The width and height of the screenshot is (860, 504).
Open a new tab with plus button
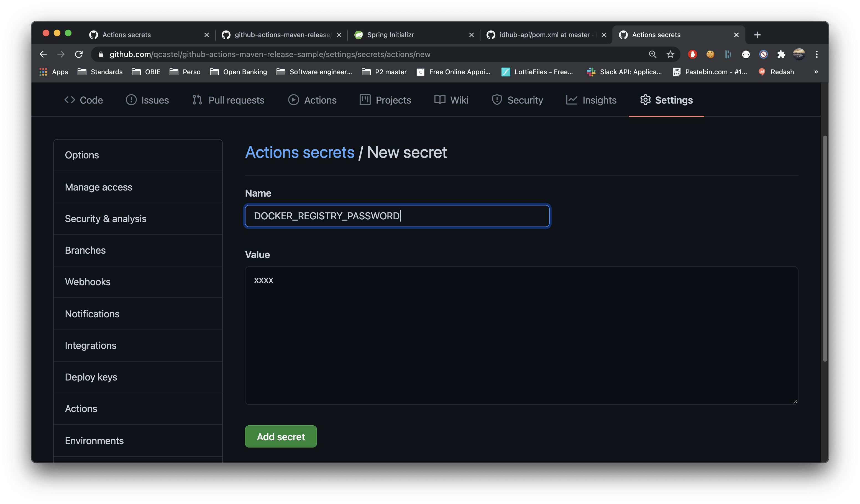(x=757, y=35)
